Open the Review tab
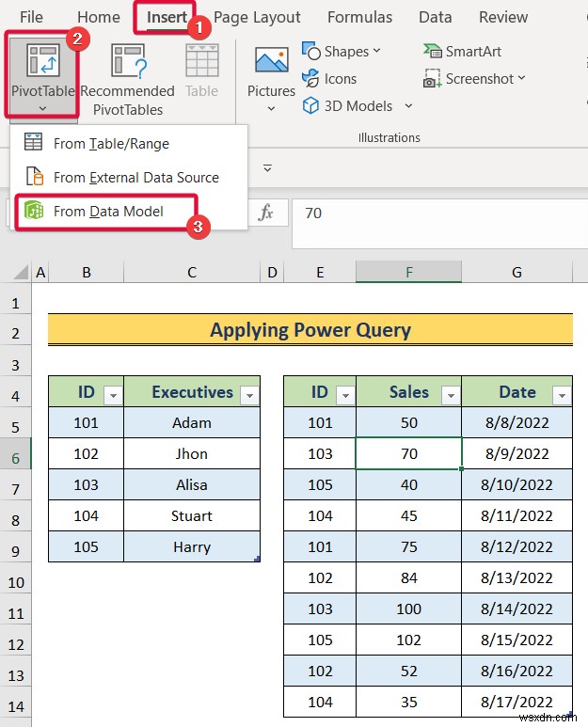The image size is (588, 727). (x=503, y=17)
